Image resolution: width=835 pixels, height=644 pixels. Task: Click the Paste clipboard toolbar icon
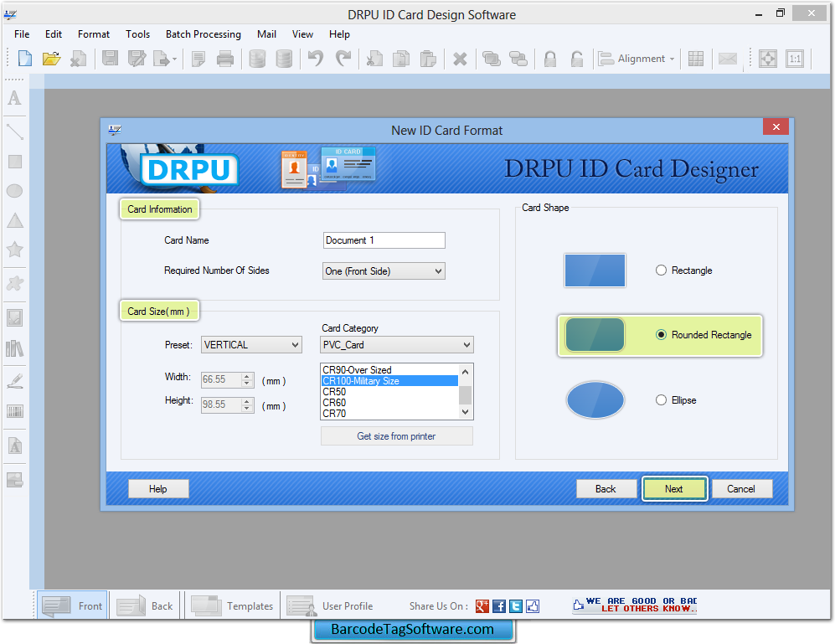pos(428,59)
